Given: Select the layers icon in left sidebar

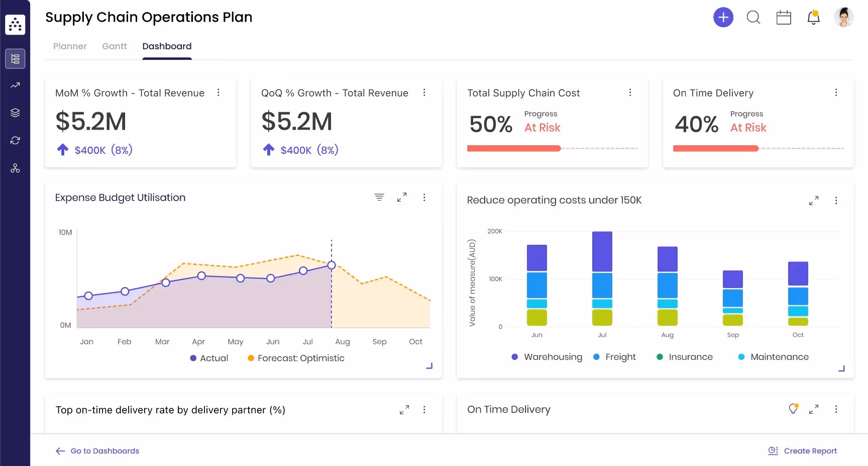Looking at the screenshot, I should [x=15, y=112].
